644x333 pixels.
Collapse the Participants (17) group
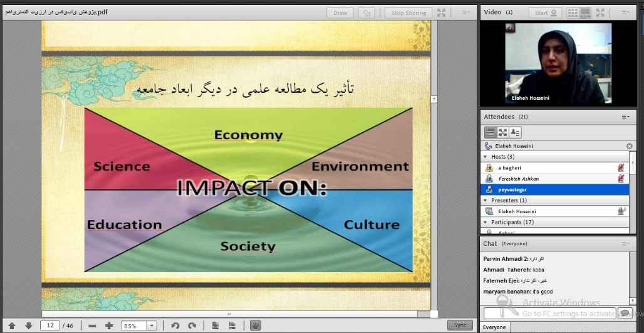pyautogui.click(x=486, y=222)
